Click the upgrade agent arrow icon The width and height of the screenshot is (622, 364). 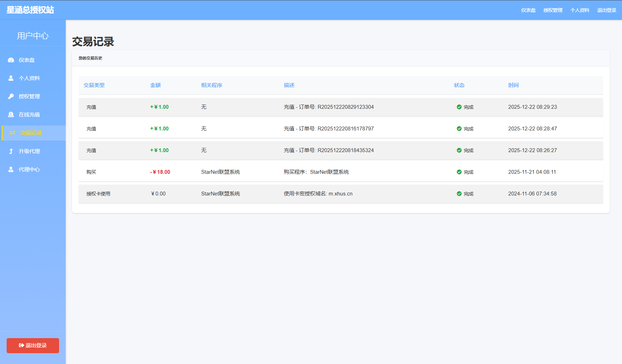11,151
